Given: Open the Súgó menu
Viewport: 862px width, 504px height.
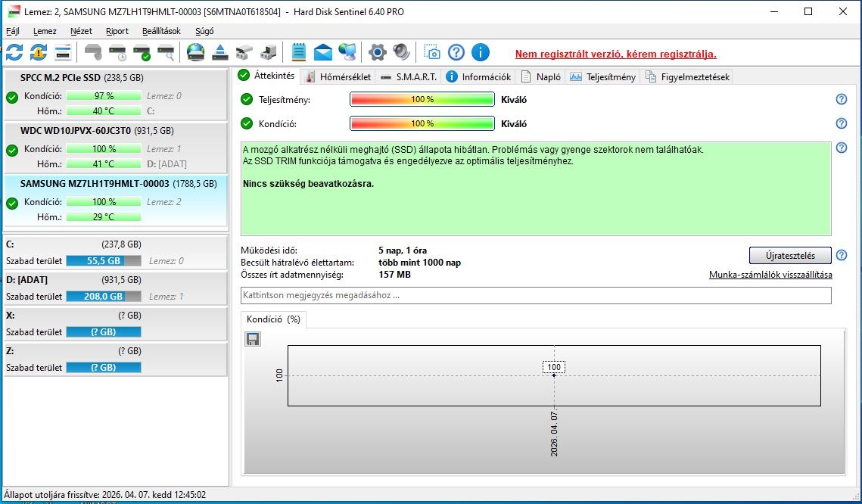Looking at the screenshot, I should 204,31.
